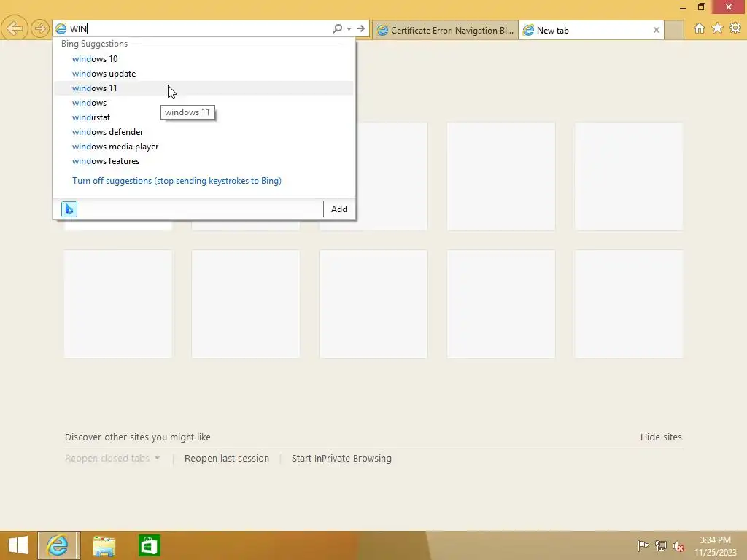Open Action Center flag icon
747x560 pixels.
coord(643,545)
